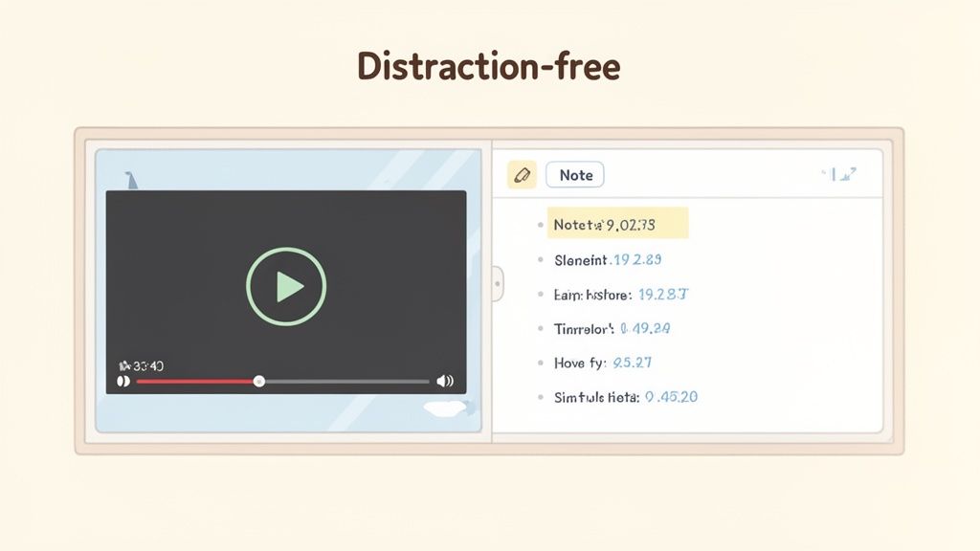980x551 pixels.
Task: Click the panel divider collapse handle
Action: coord(498,283)
